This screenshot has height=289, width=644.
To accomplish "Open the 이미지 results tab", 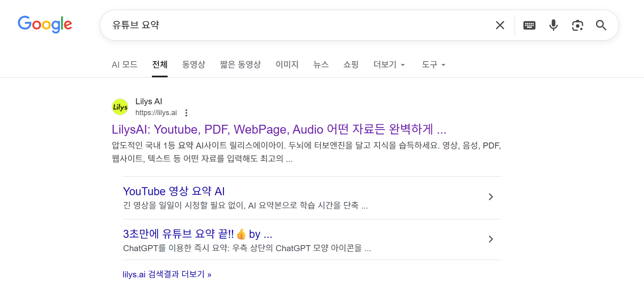I will [287, 65].
